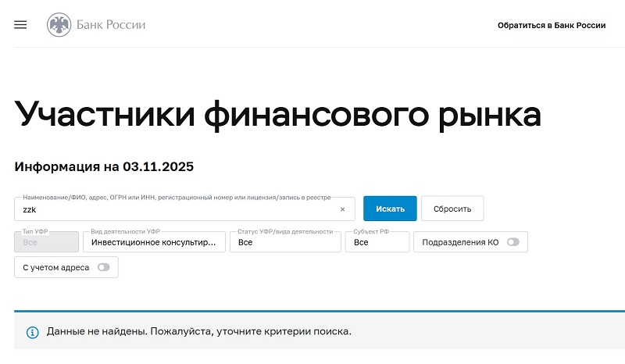Clear the search field with the x icon
The width and height of the screenshot is (625, 364).
coord(342,209)
